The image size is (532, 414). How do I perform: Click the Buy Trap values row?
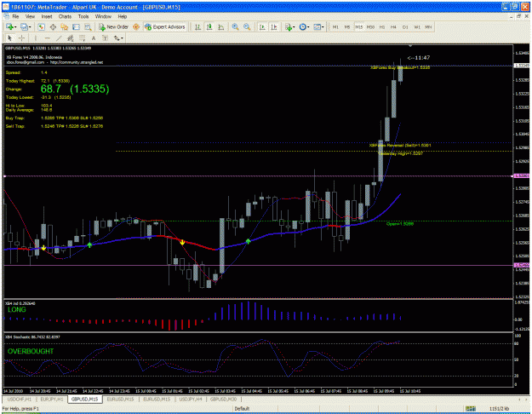(x=72, y=118)
